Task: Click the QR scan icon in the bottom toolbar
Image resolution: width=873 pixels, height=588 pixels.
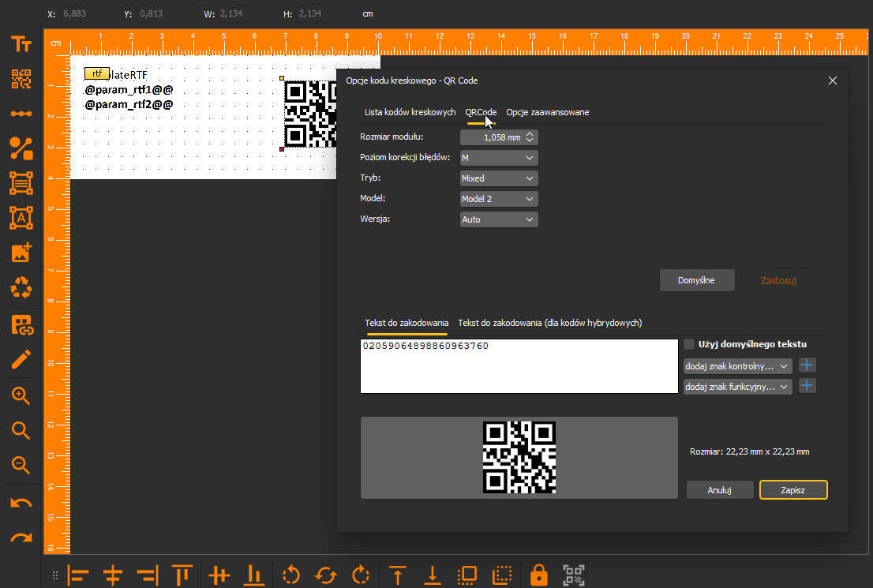Action: (574, 575)
